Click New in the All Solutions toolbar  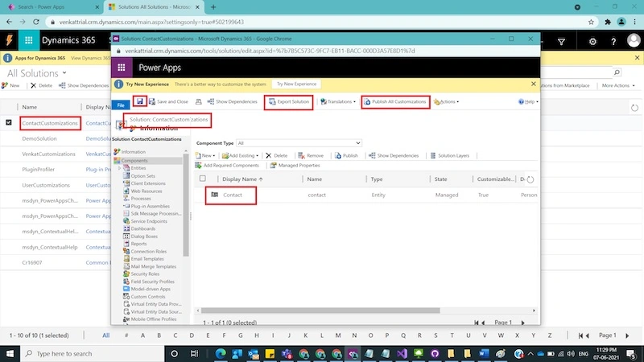pos(10,85)
